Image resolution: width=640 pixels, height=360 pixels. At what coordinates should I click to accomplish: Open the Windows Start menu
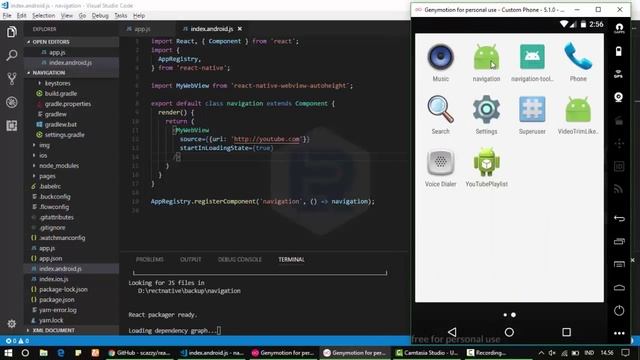coord(8,353)
